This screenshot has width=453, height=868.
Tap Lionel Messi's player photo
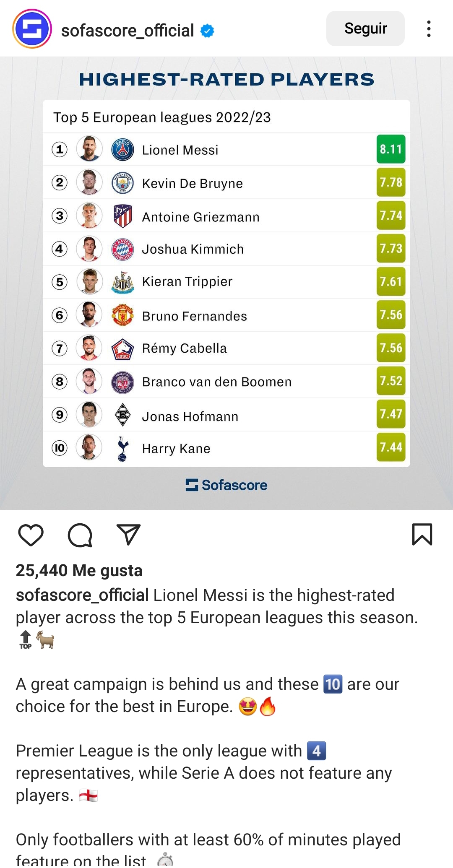89,149
